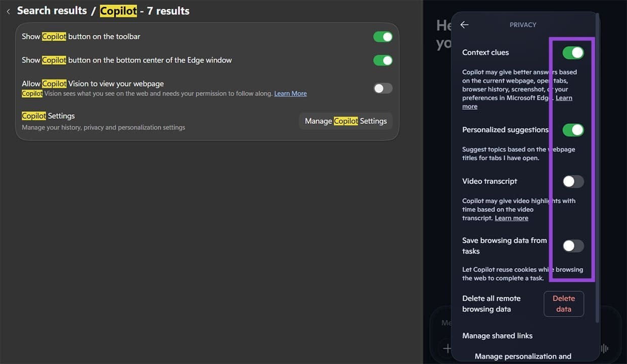The image size is (627, 364).
Task: Click the Delete data button
Action: tap(564, 304)
